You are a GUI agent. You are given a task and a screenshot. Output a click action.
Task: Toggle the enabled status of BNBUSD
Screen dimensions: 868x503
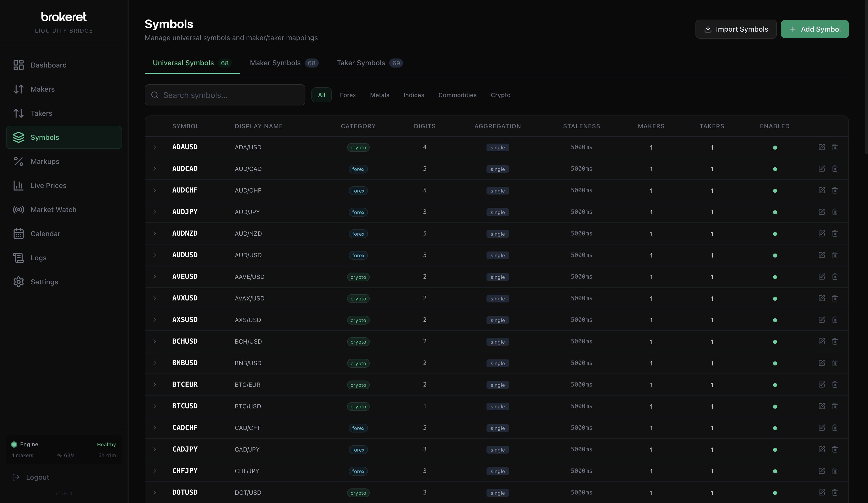775,363
